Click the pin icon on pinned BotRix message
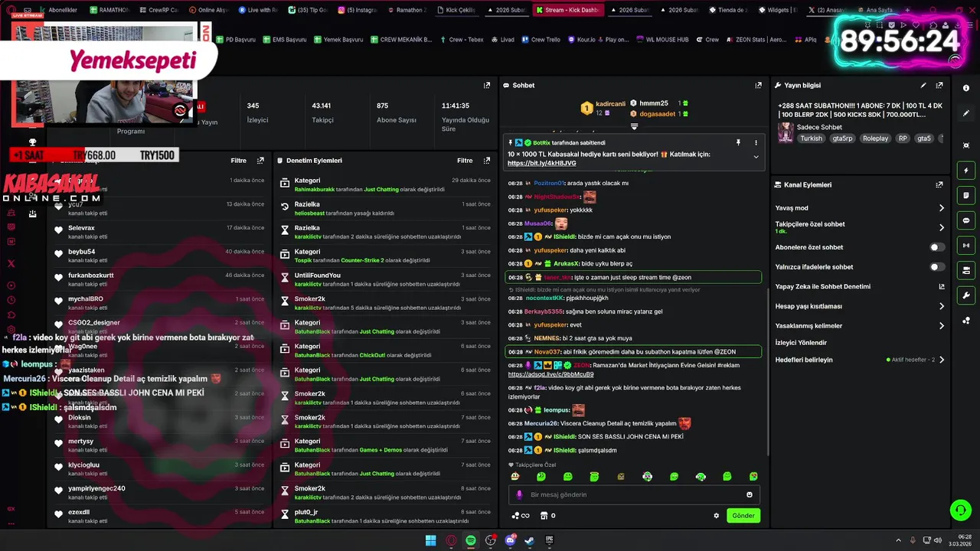Image resolution: width=980 pixels, height=551 pixels. click(738, 143)
